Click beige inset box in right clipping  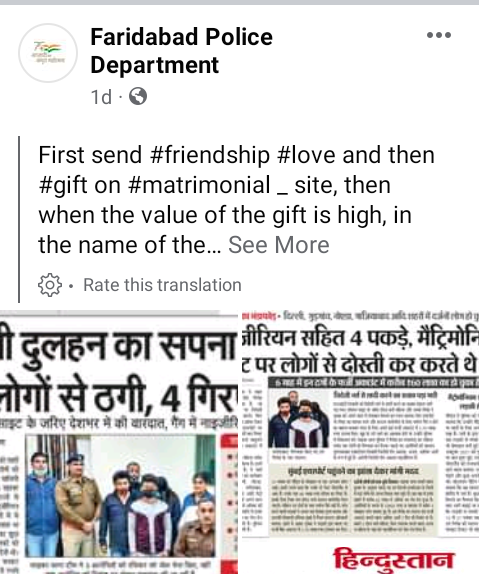click(353, 499)
